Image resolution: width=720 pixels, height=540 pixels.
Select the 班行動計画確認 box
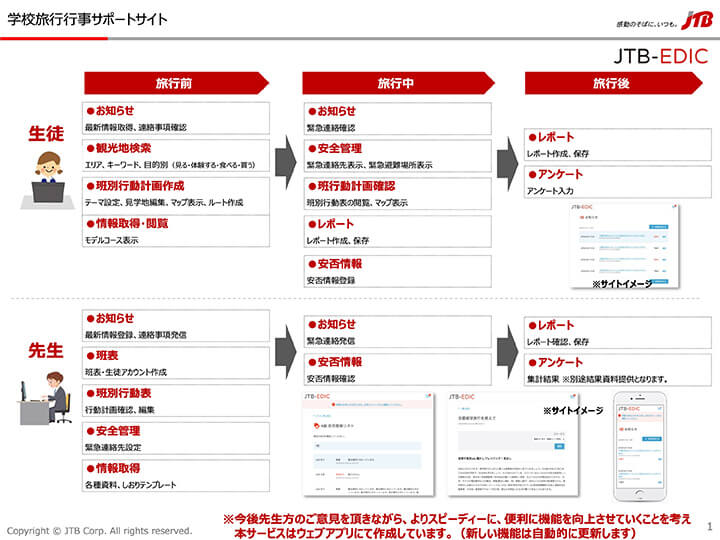pos(398,194)
